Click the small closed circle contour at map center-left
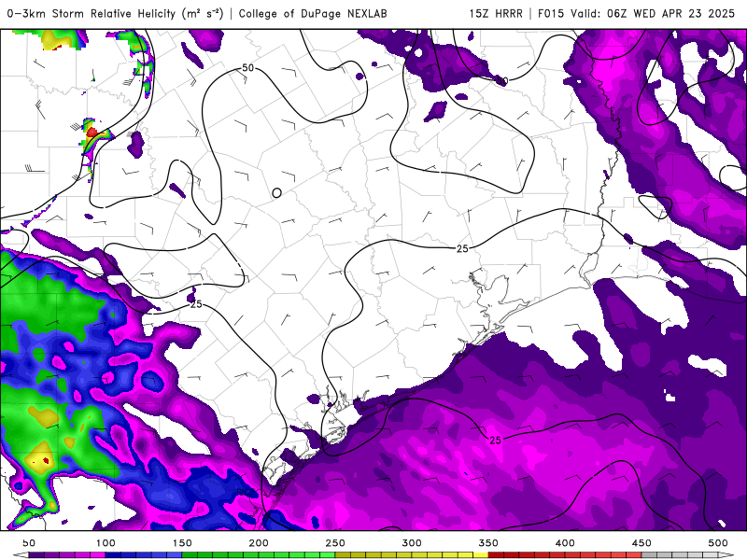 pos(276,193)
